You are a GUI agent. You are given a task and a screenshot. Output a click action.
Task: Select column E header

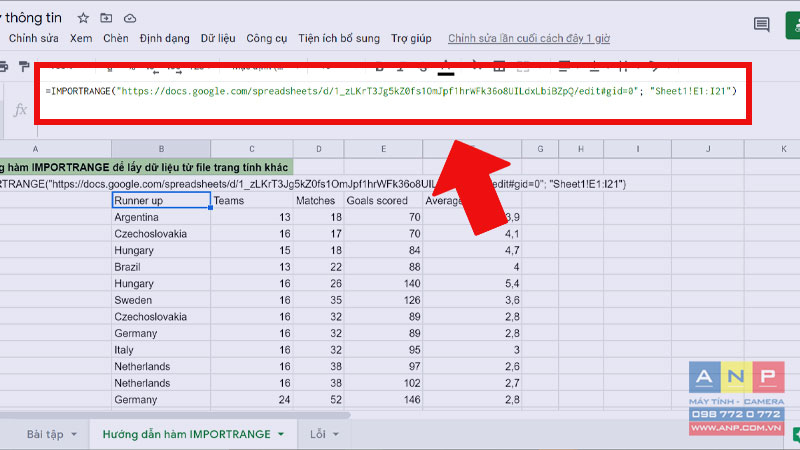click(383, 149)
